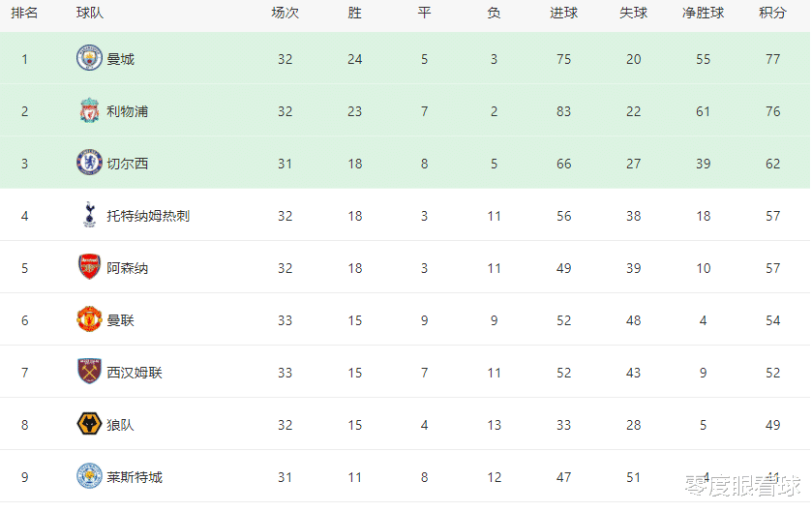
Task: Open the 莱斯特城 team link
Action: coord(135,477)
